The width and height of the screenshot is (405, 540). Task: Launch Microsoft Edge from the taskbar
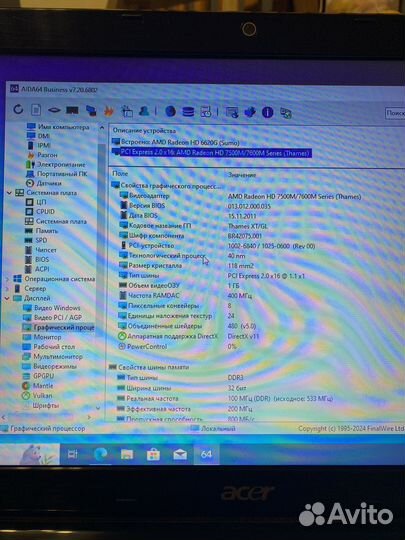coord(100,454)
